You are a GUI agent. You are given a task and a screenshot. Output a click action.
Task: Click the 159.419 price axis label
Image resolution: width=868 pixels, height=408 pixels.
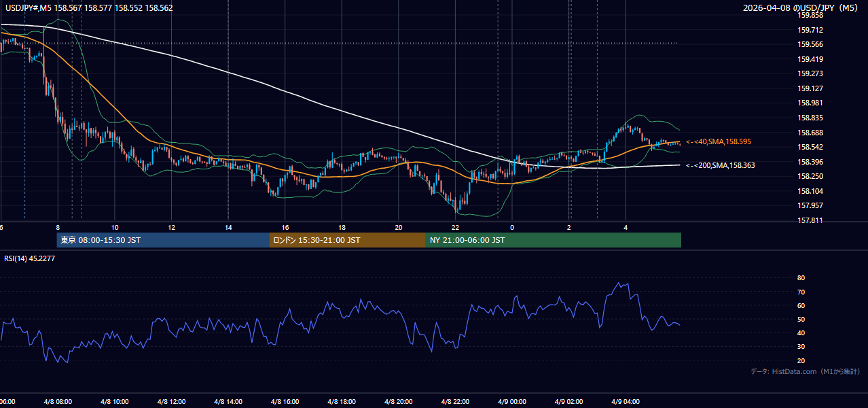click(x=810, y=59)
